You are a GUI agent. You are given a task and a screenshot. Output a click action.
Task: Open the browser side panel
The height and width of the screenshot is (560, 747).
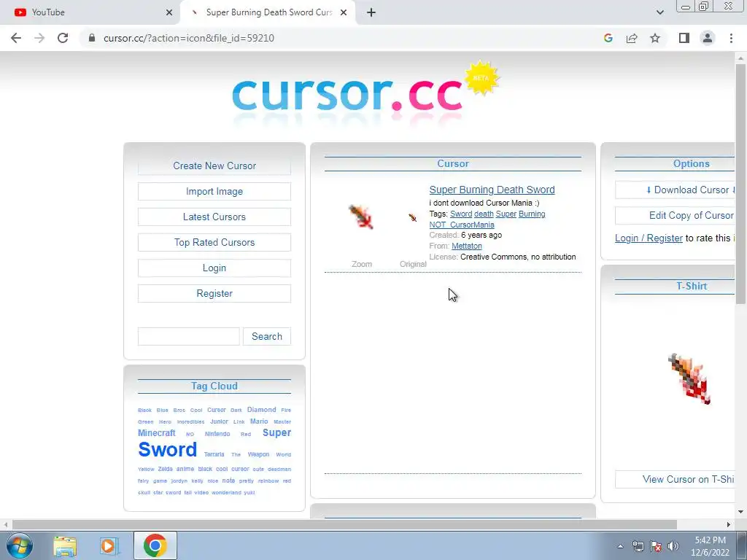684,38
